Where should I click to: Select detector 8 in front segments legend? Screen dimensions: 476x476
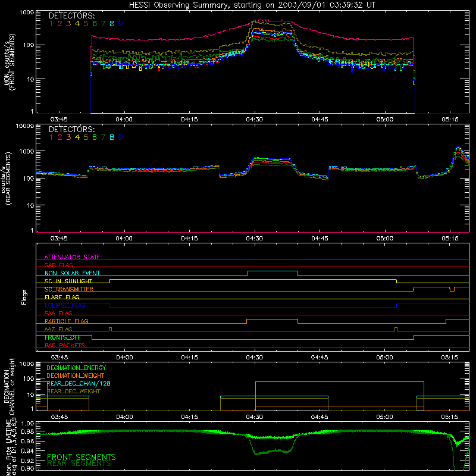[112, 24]
